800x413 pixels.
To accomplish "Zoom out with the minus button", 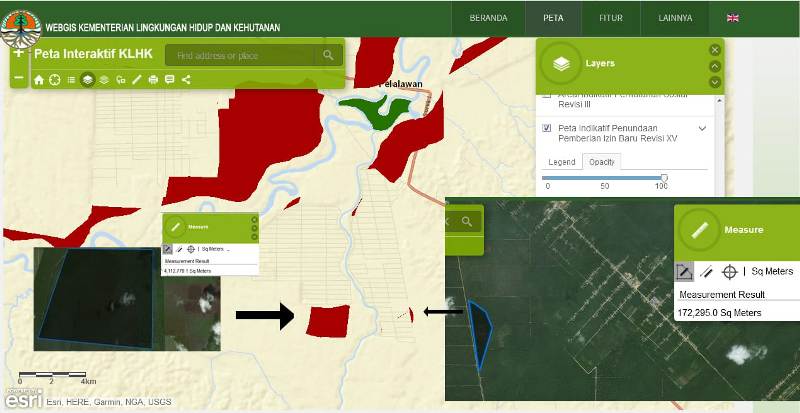I will [x=18, y=77].
